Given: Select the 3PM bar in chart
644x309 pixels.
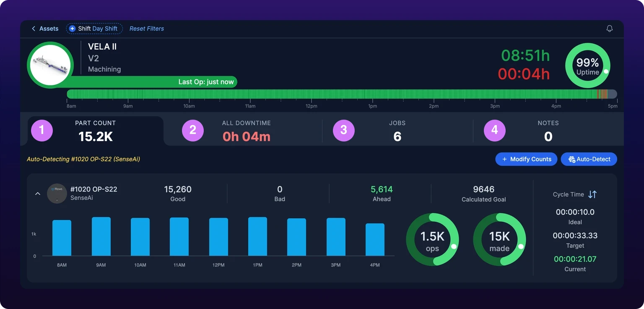Looking at the screenshot, I should click(336, 237).
